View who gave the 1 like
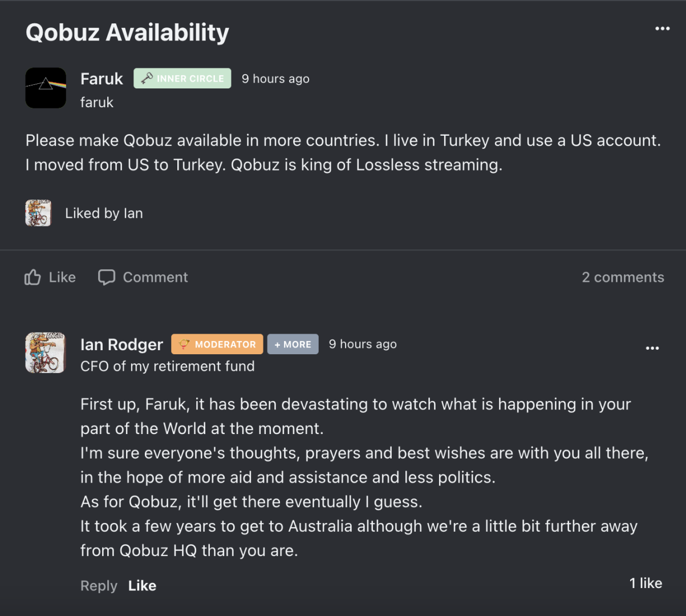The width and height of the screenshot is (686, 616). coord(645,583)
